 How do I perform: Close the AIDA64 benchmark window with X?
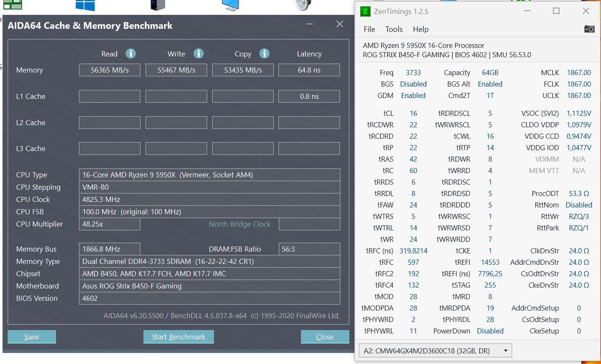340,24
